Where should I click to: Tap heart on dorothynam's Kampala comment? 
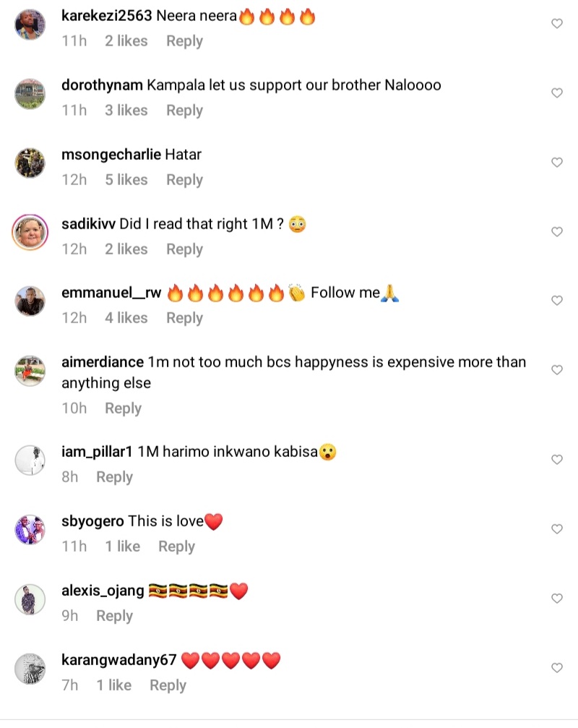coord(557,93)
